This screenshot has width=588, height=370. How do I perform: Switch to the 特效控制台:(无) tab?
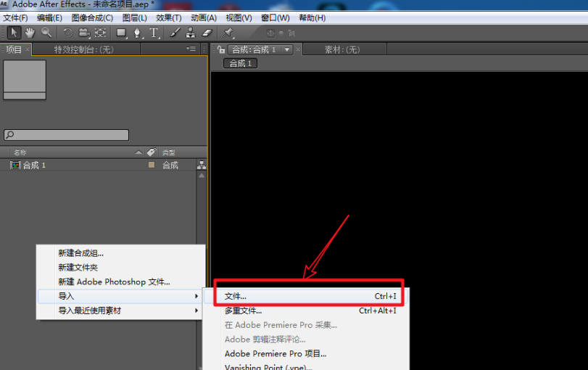click(x=83, y=49)
